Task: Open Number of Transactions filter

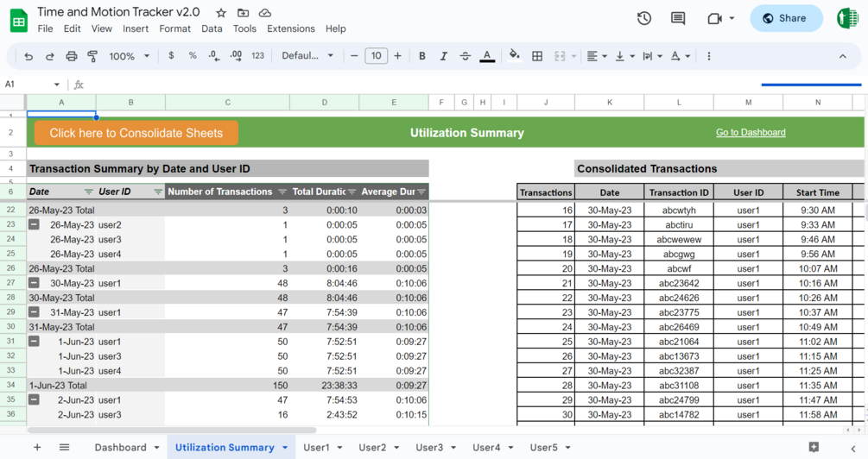Action: 282,192
